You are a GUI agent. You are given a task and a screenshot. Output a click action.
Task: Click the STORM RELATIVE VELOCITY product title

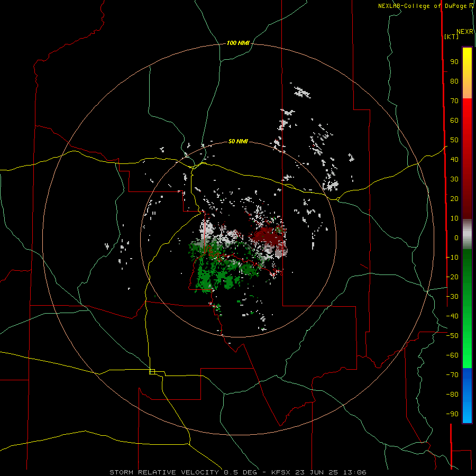click(x=164, y=472)
